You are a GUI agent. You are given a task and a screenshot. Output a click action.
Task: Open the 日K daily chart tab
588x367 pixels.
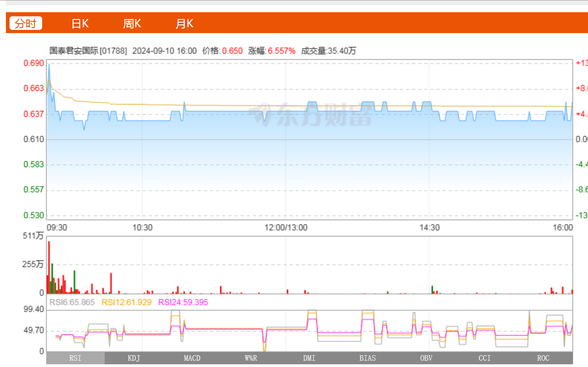tap(80, 24)
